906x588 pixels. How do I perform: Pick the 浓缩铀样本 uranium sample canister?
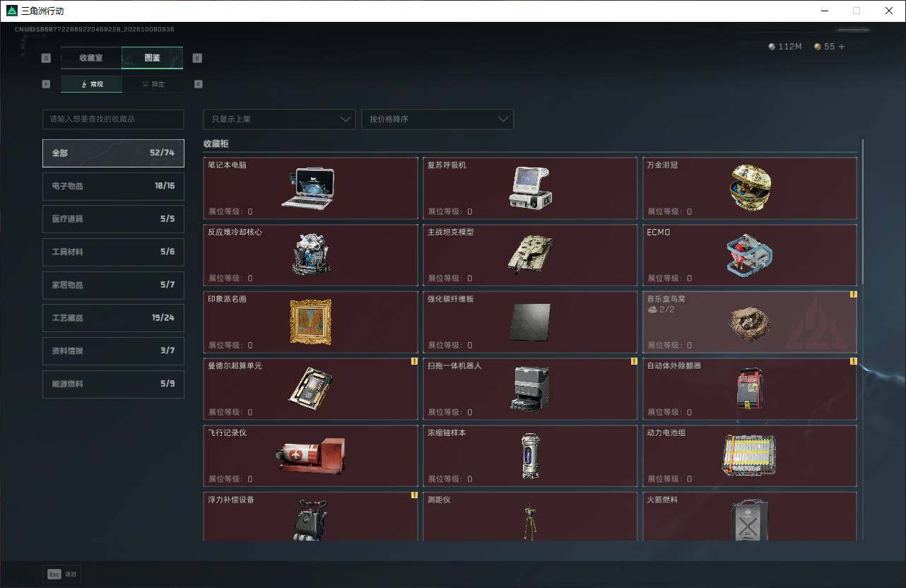tap(531, 455)
